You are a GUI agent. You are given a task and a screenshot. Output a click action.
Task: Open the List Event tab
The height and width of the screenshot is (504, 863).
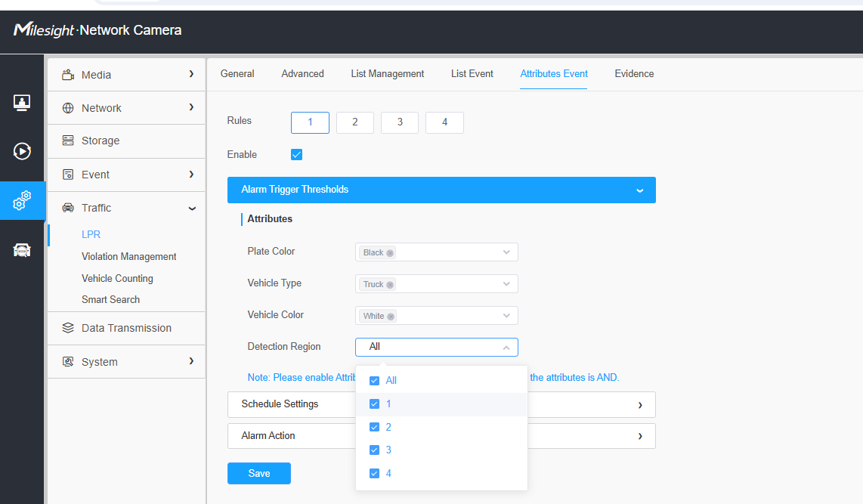(472, 74)
